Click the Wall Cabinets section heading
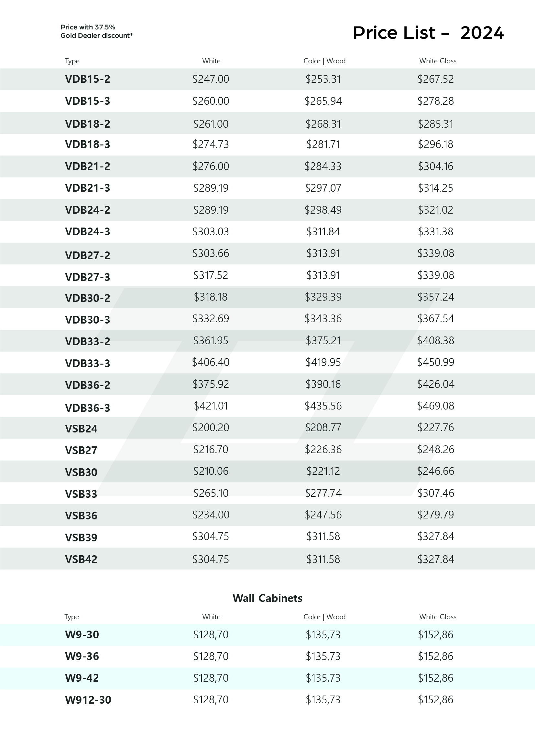This screenshot has width=535, height=756. click(267, 598)
